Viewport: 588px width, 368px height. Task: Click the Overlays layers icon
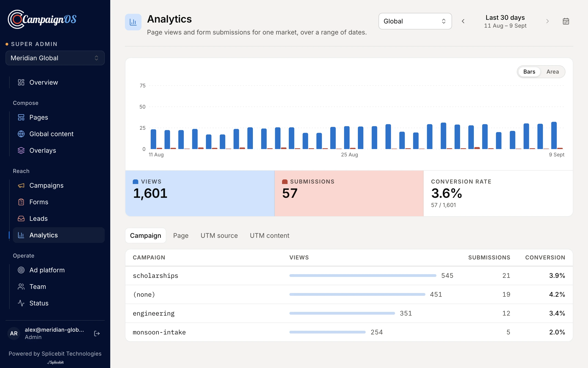click(21, 150)
